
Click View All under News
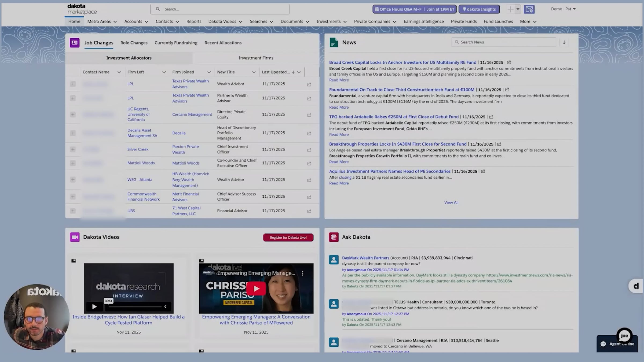tap(451, 202)
